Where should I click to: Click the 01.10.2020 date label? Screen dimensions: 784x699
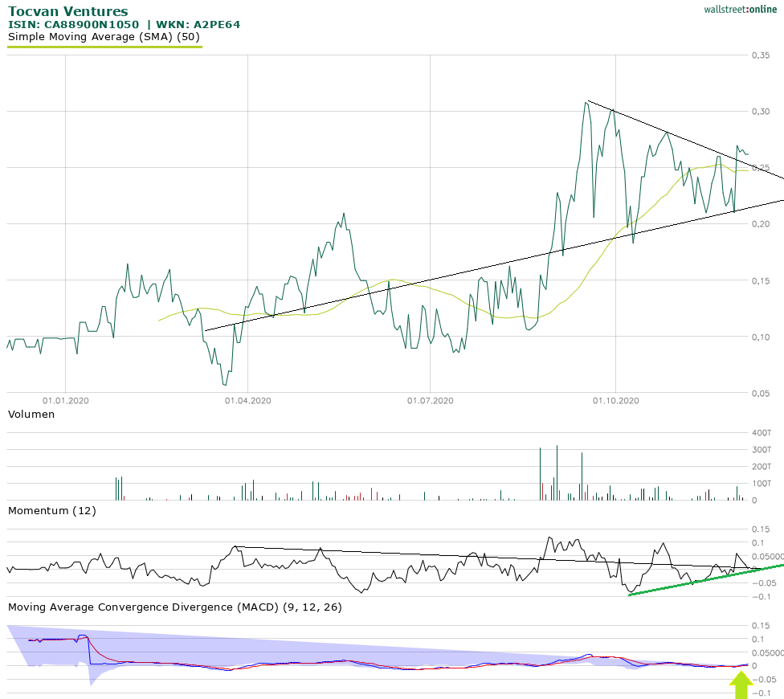point(615,400)
